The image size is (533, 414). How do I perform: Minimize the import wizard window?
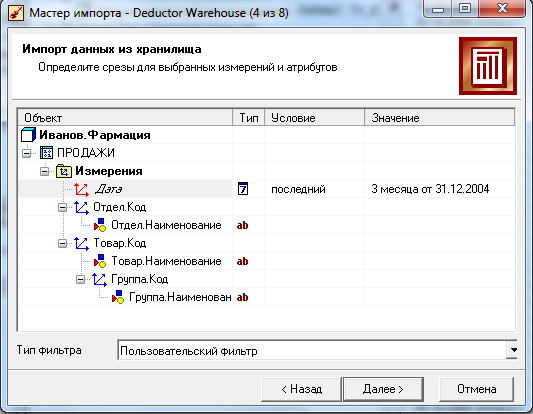pos(438,9)
